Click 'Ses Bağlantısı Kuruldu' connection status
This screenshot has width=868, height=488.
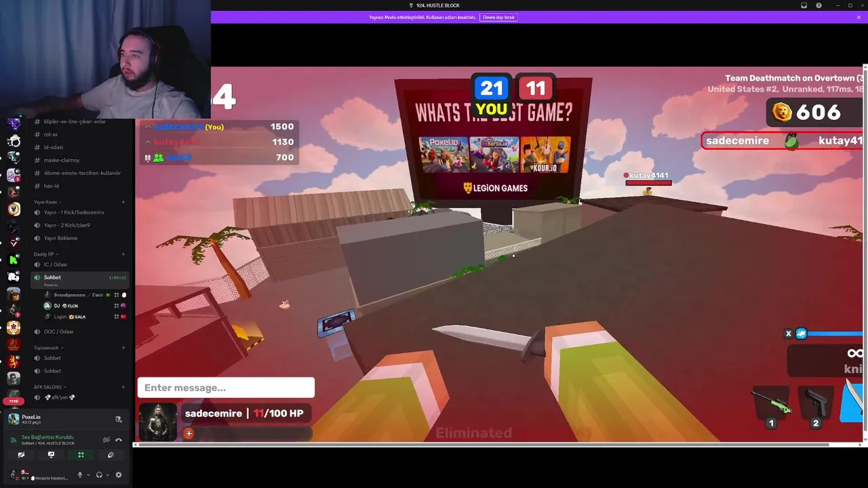tap(47, 437)
